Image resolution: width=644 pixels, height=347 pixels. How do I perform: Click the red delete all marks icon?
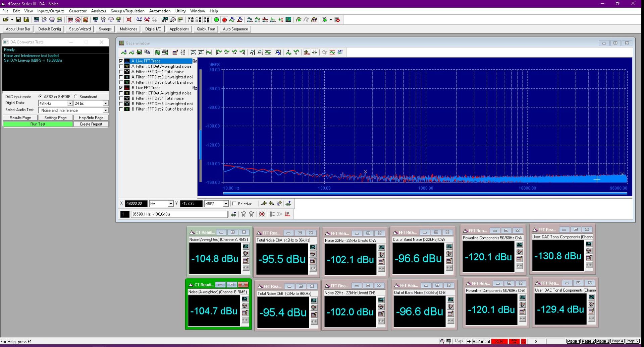point(262,214)
